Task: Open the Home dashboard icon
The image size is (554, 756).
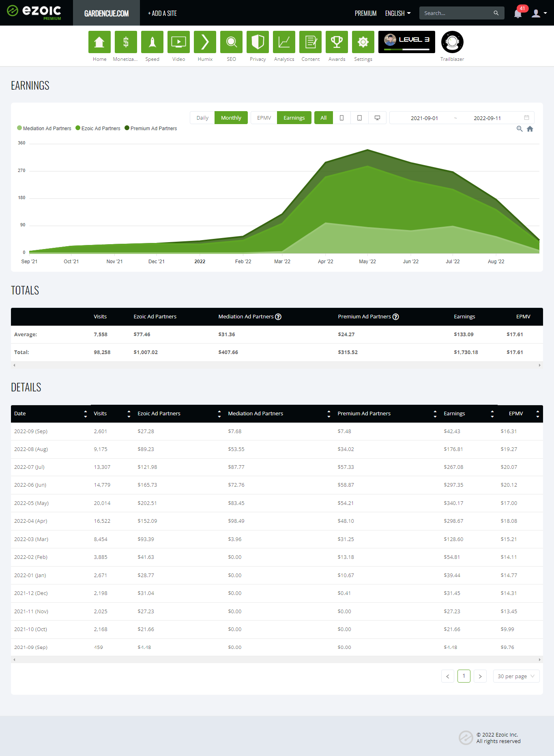Action: click(99, 42)
